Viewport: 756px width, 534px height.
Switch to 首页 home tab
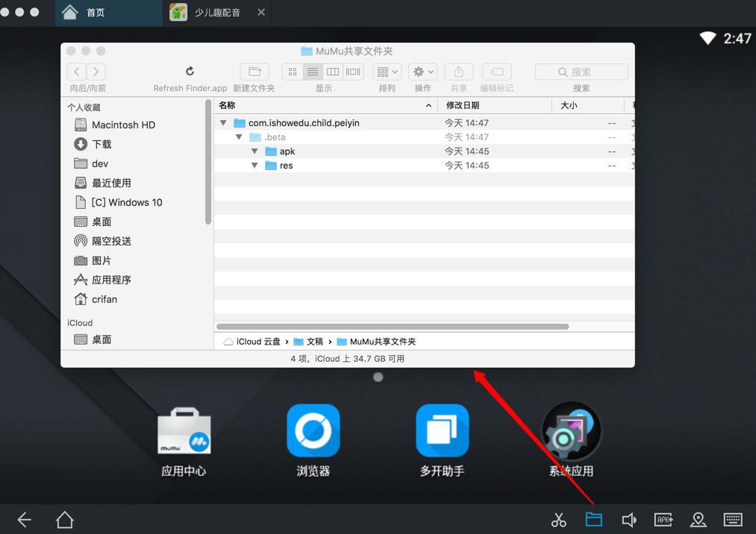pos(108,13)
